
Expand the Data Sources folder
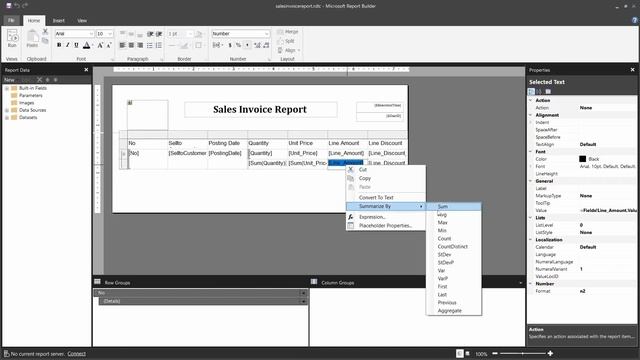[7, 110]
